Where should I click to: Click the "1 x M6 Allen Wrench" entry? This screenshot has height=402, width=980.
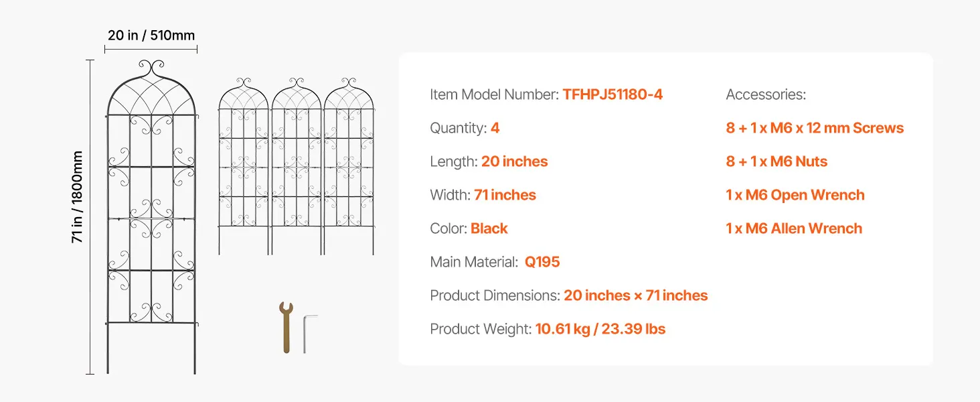[794, 228]
